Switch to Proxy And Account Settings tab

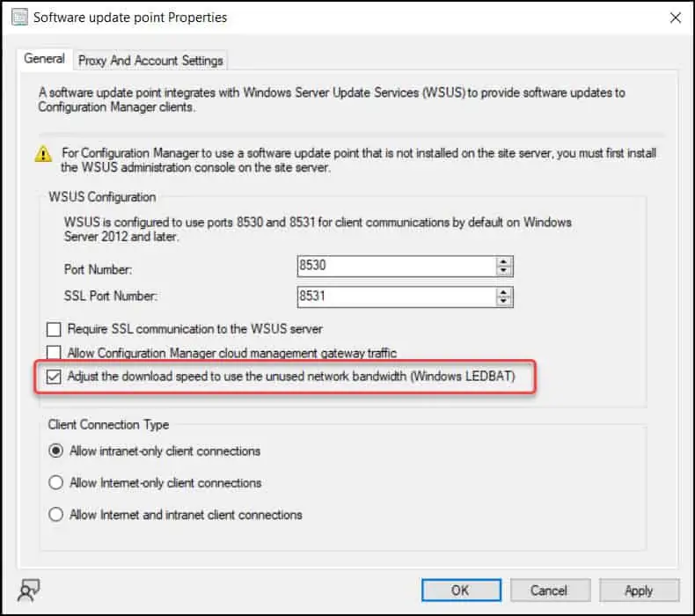click(150, 61)
